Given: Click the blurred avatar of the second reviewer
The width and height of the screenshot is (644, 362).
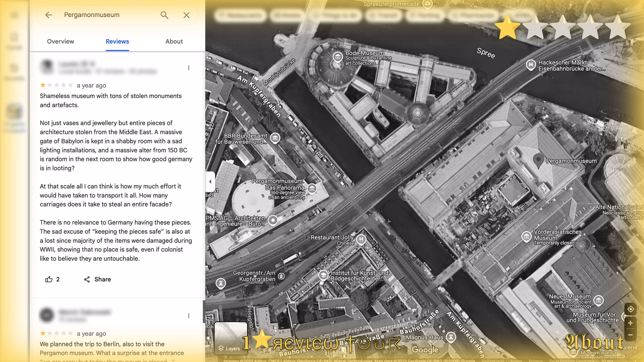Looking at the screenshot, I should [x=47, y=315].
